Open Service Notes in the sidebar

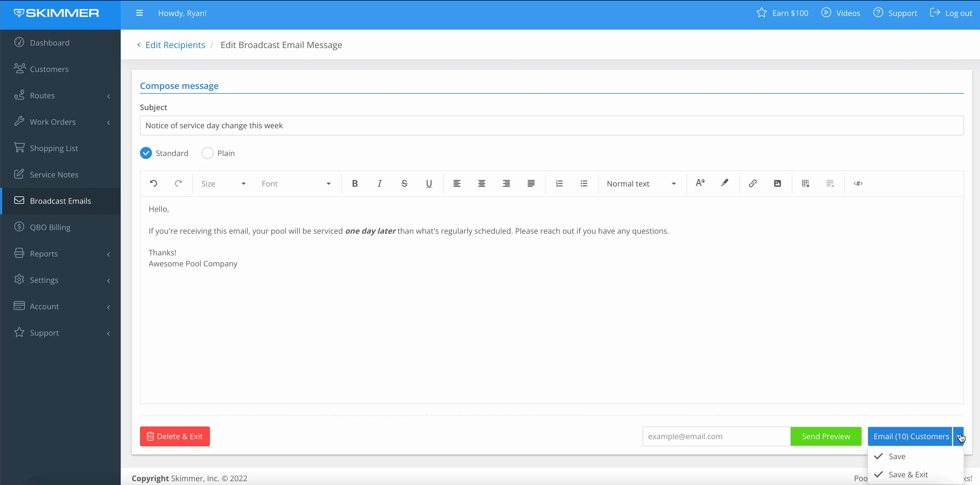click(x=54, y=174)
